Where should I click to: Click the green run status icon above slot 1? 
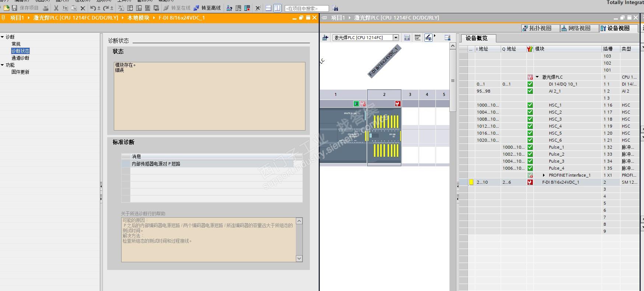pos(356,104)
